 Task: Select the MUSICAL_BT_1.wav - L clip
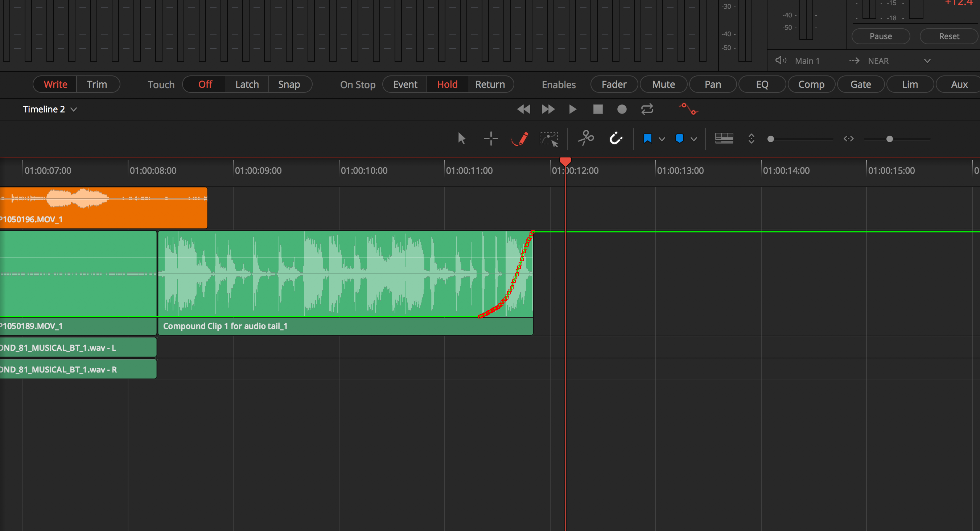tap(78, 348)
